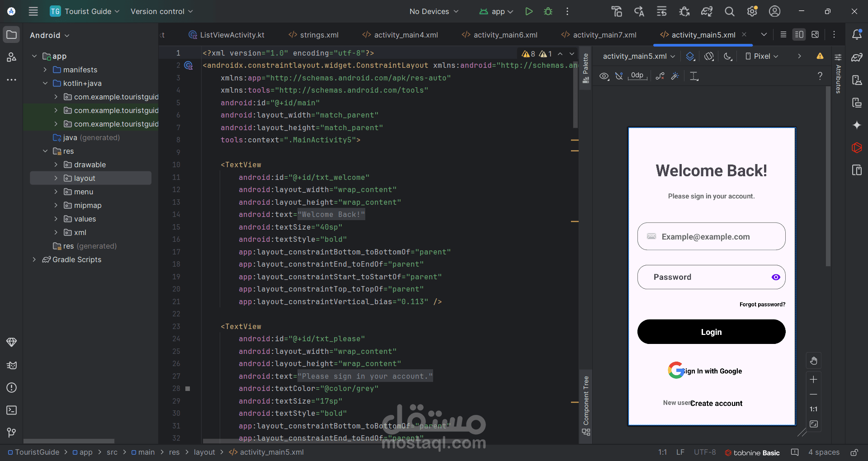Switch to ListViewActivity.kt tab

click(x=226, y=35)
